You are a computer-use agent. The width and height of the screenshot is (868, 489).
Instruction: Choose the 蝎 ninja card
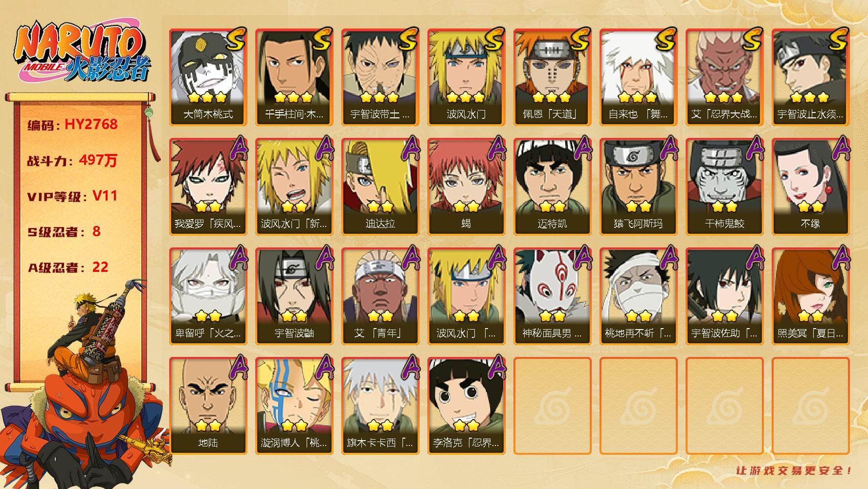pos(466,187)
